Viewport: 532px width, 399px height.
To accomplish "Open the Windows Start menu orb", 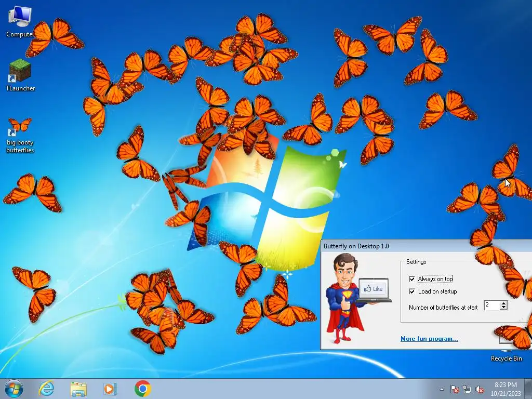I will coord(14,389).
